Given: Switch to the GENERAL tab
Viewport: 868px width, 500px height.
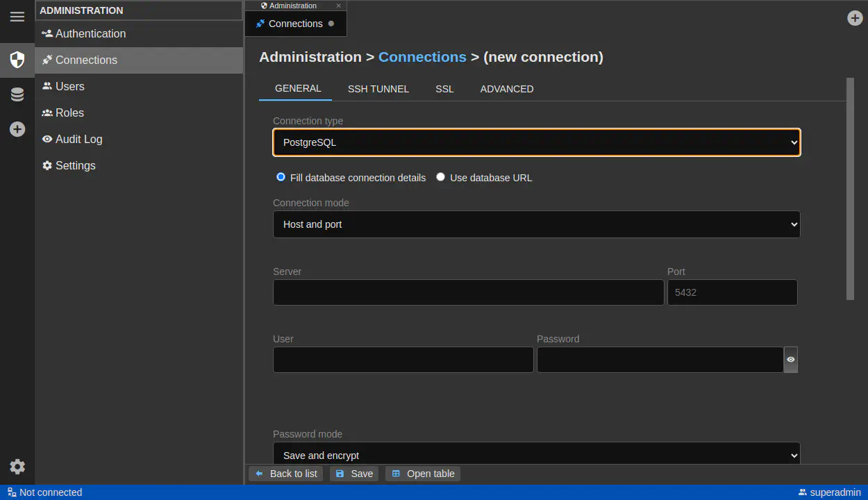Looking at the screenshot, I should [298, 88].
